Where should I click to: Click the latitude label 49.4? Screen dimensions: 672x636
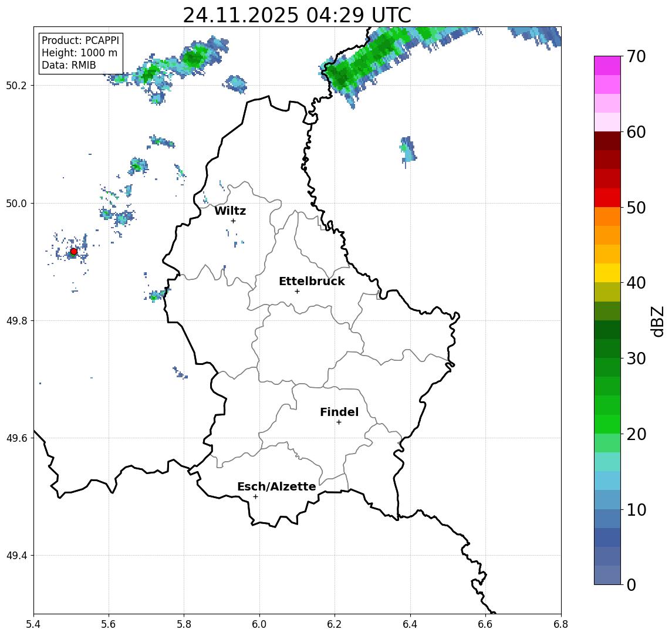pyautogui.click(x=16, y=556)
